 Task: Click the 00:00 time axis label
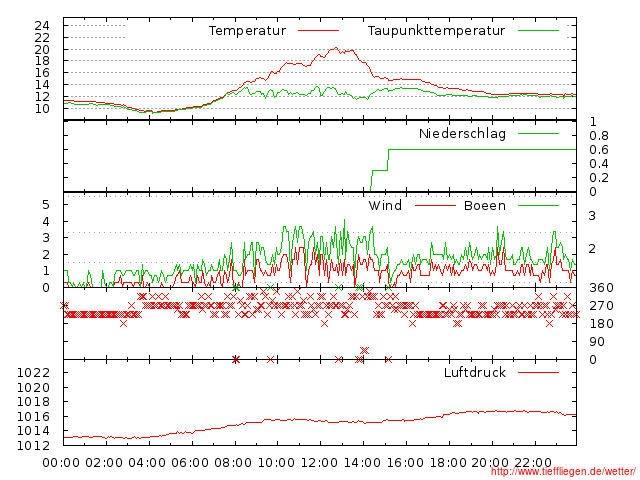click(x=61, y=463)
